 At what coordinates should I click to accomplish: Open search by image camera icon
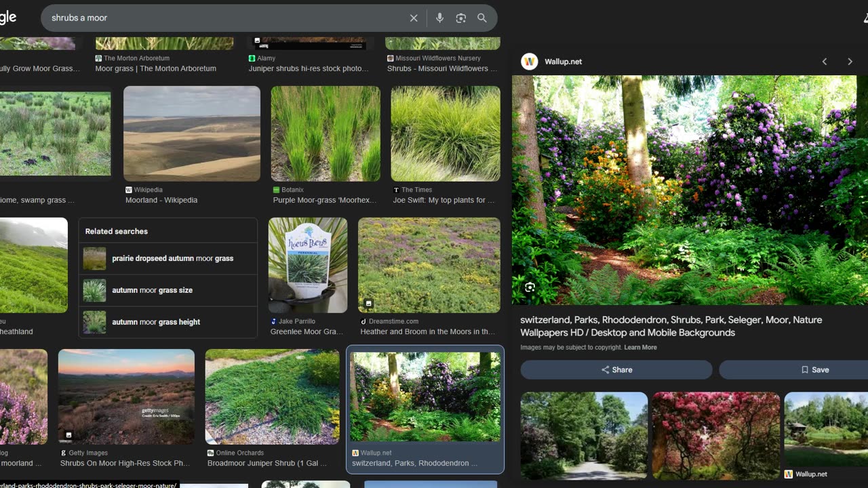coord(461,18)
